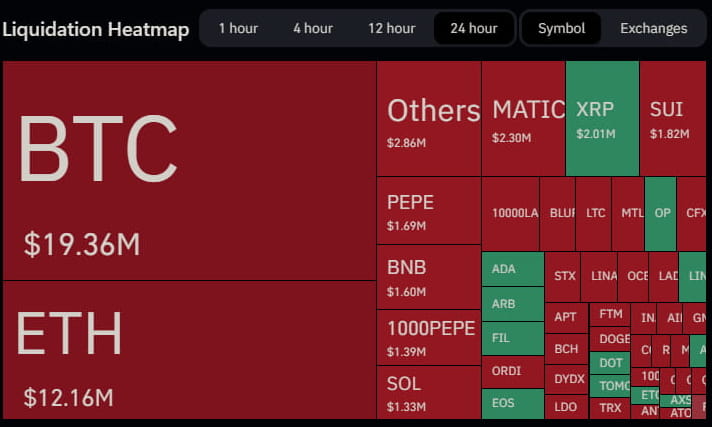
Task: Switch to the 4 hour timeframe
Action: [x=313, y=28]
